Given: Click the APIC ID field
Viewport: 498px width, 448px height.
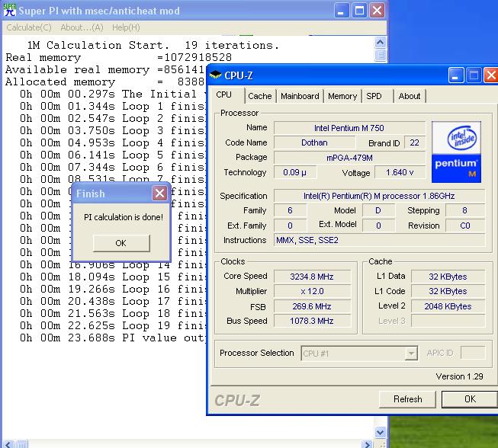Looking at the screenshot, I should pyautogui.click(x=473, y=353).
